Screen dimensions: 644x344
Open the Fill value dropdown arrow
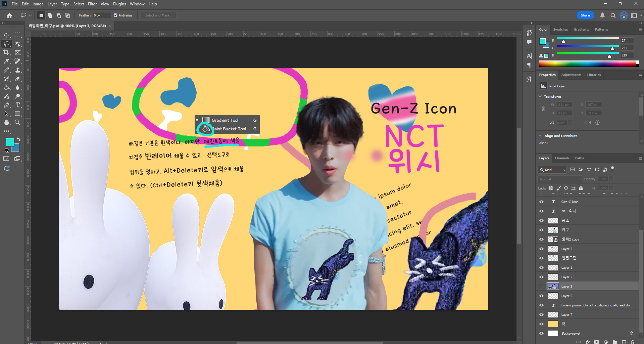pos(611,188)
